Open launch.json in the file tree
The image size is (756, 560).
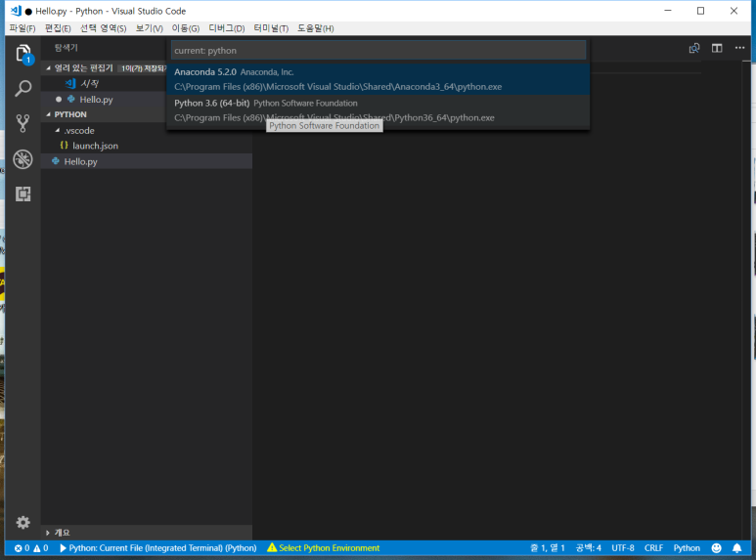(147, 146)
